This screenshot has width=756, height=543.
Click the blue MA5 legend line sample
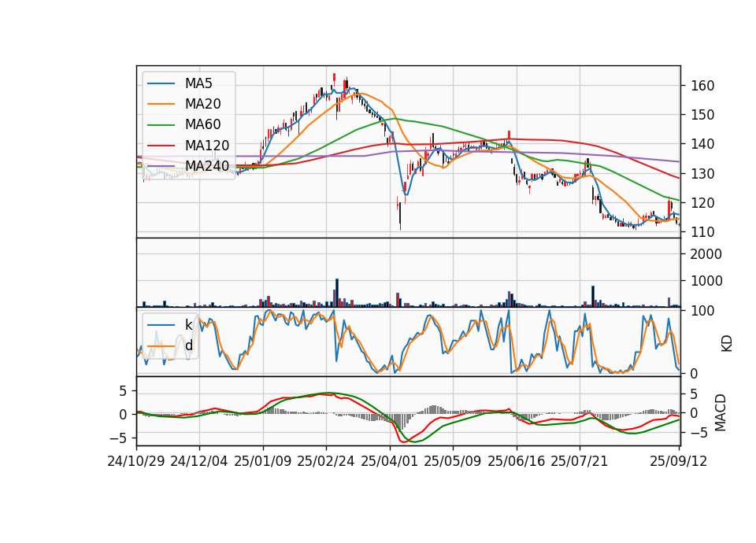[x=161, y=83]
